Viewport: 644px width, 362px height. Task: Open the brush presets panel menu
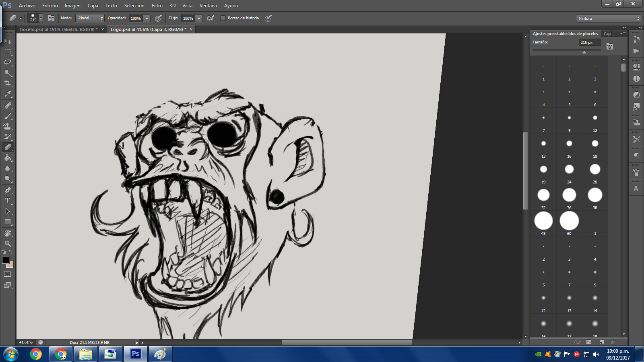tap(623, 34)
